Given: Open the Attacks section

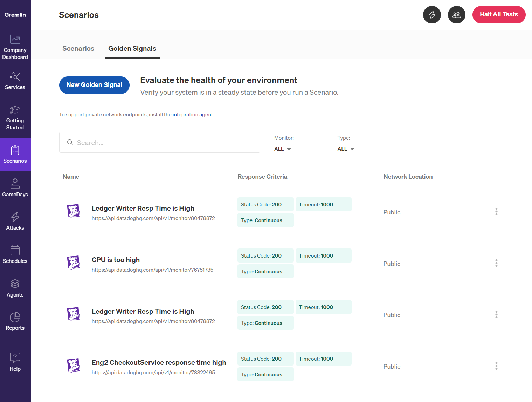Looking at the screenshot, I should 15,222.
